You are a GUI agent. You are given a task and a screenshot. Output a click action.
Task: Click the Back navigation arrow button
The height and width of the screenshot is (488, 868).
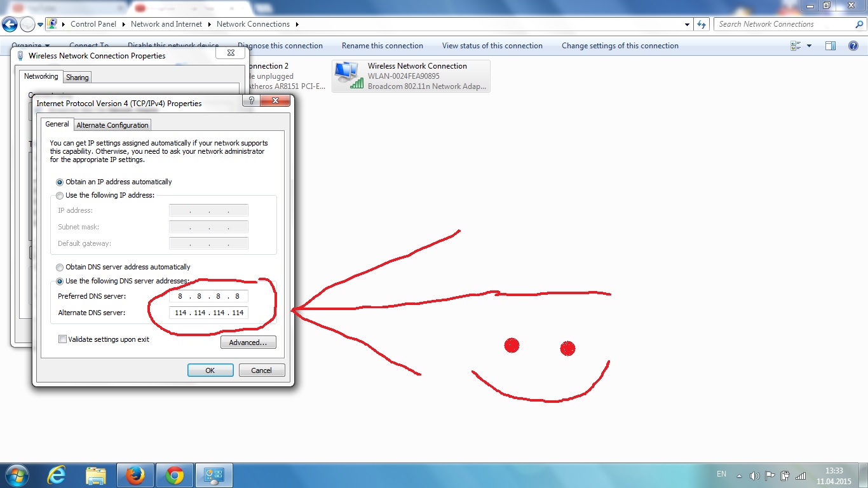10,25
